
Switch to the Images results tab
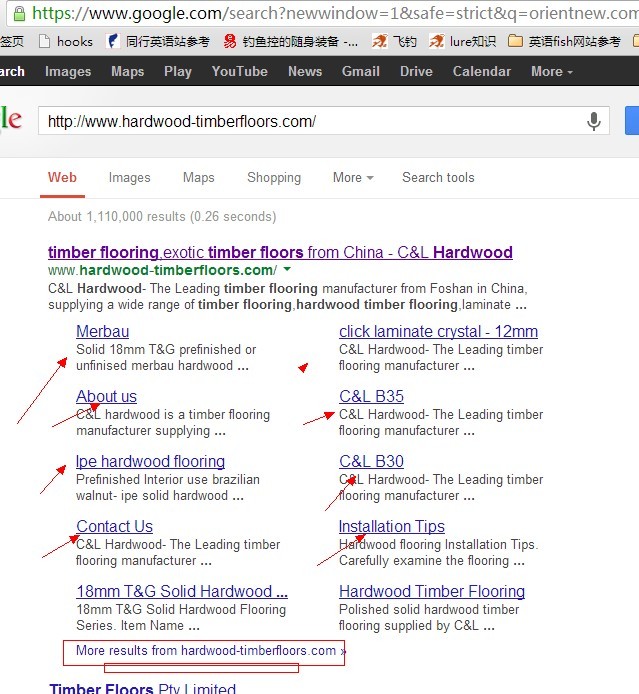pyautogui.click(x=129, y=177)
